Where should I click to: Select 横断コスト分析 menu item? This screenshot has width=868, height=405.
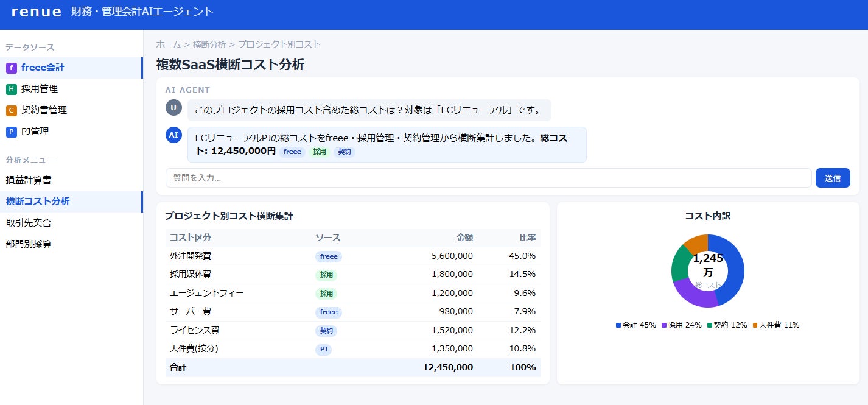38,202
